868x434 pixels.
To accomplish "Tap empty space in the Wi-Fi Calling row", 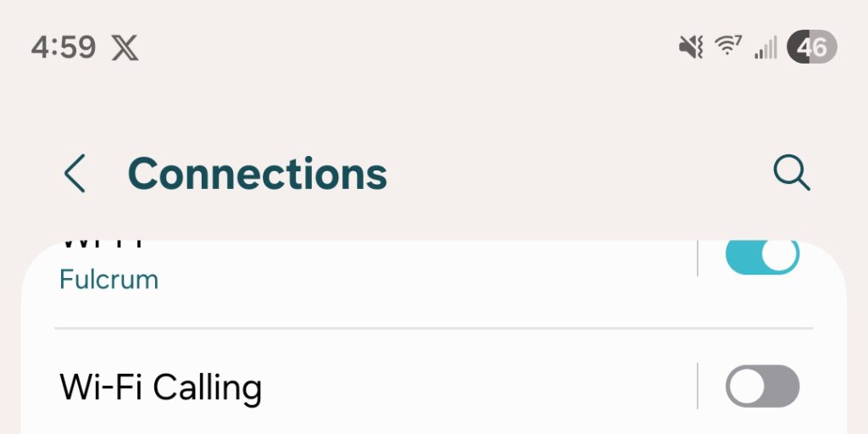I will (475, 387).
